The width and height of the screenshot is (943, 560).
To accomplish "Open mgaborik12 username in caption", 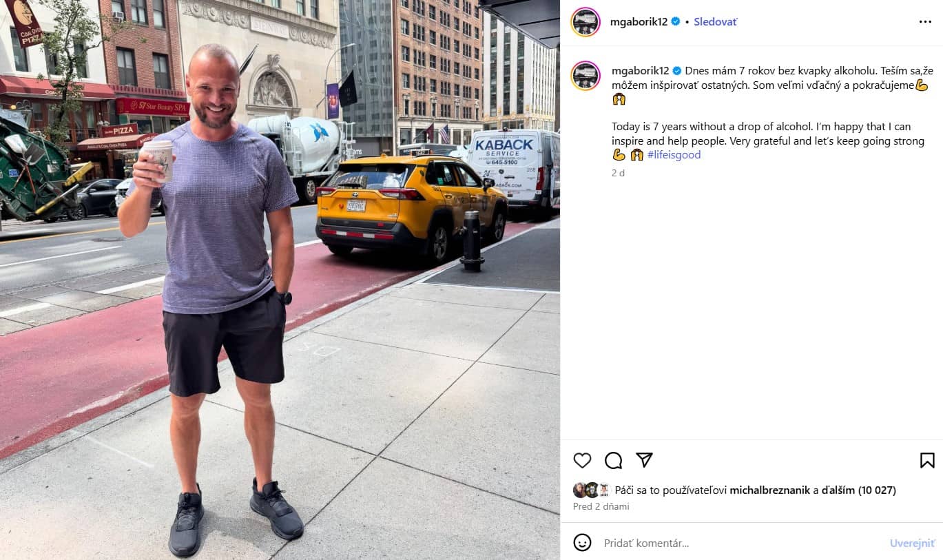I will (640, 71).
